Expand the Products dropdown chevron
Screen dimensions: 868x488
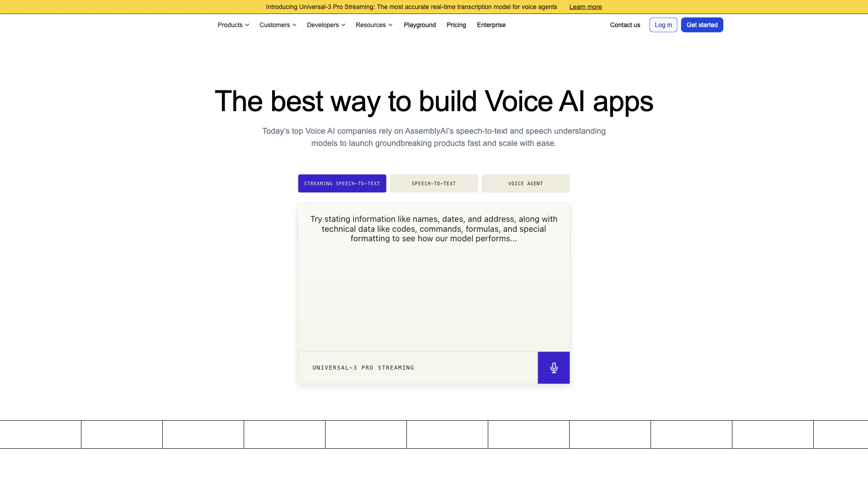coord(247,25)
